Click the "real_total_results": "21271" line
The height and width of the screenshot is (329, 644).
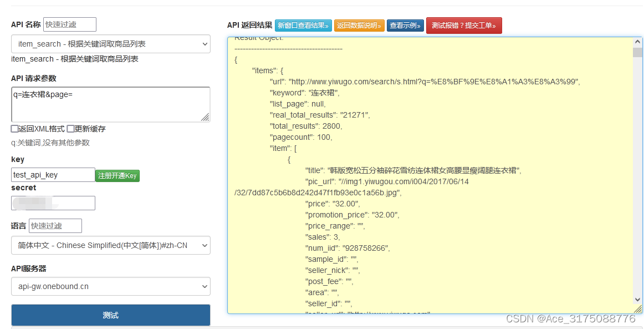click(320, 115)
